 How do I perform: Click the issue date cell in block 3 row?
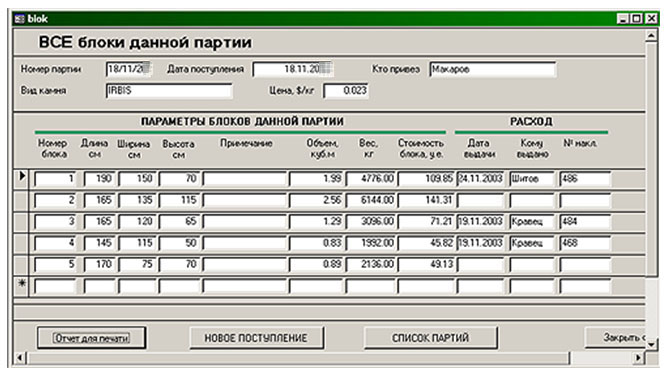(481, 222)
